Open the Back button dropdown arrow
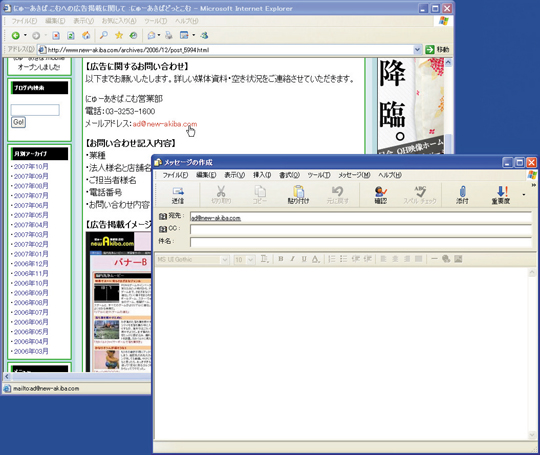 tap(25, 35)
